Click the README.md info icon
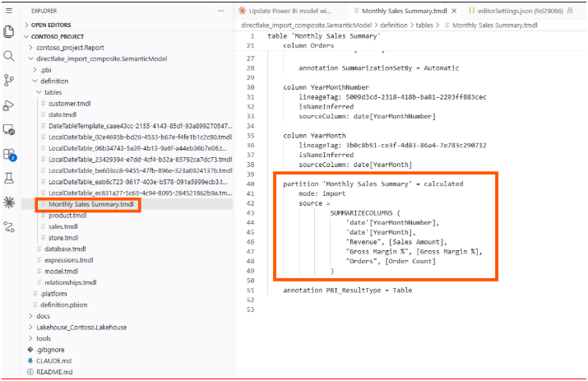Image resolution: width=588 pixels, height=381 pixels. 30,372
